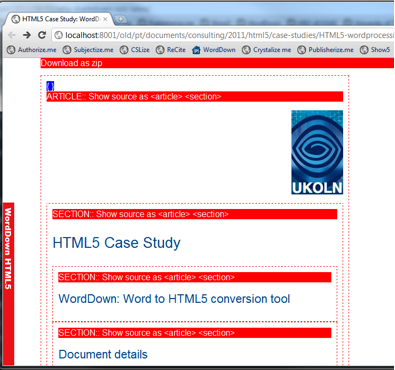Open the Publisherize.me bookmark
395x370 pixels.
(325, 50)
